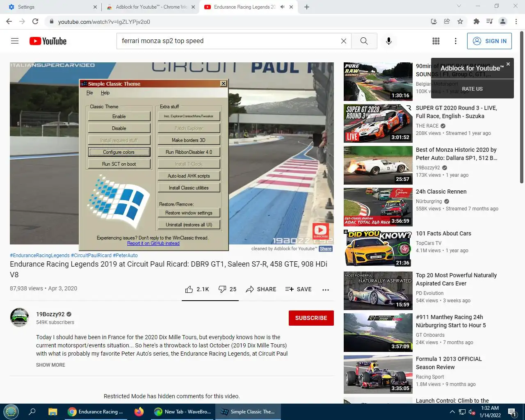Install page as app icon in address bar

point(434,21)
